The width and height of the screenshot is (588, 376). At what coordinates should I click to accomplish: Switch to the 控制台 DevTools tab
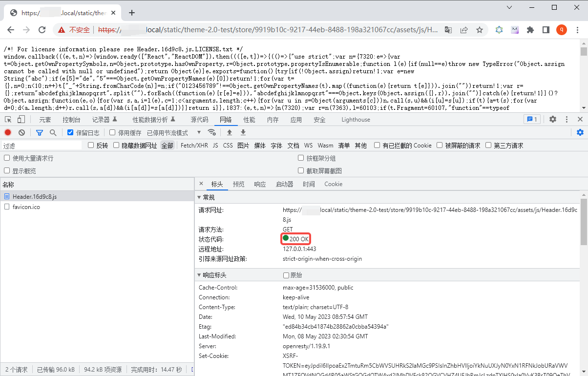pos(71,119)
